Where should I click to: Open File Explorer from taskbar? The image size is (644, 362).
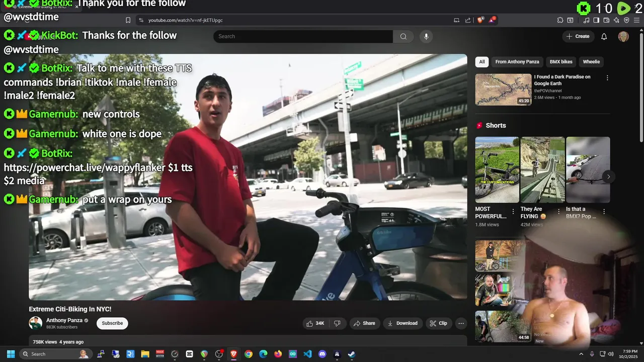click(145, 354)
